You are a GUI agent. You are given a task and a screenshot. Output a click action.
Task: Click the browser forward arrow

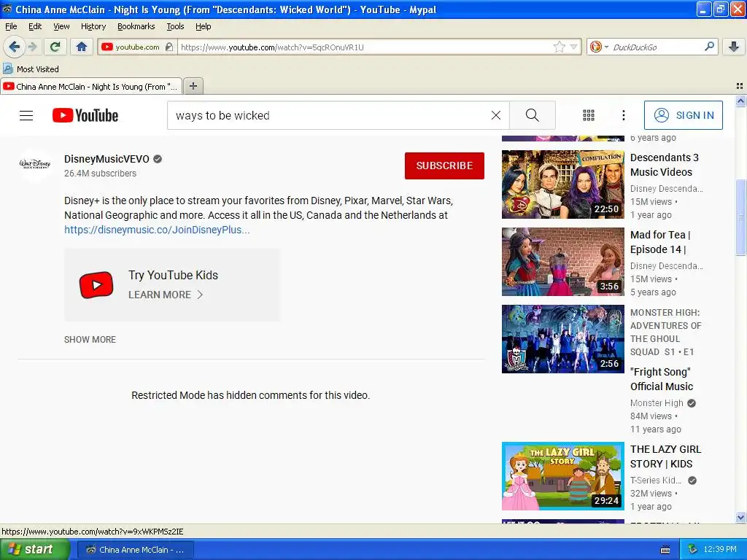coord(32,47)
